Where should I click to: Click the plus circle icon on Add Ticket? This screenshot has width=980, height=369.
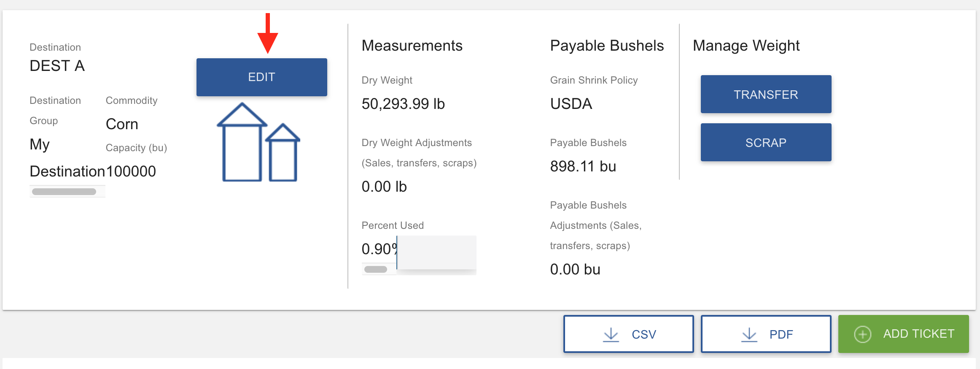point(862,334)
